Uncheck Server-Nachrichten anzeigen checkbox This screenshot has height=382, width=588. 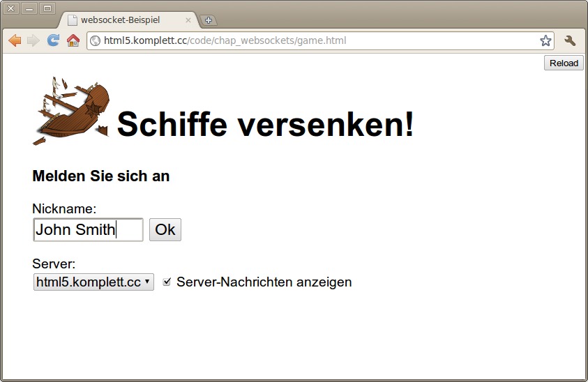point(166,282)
